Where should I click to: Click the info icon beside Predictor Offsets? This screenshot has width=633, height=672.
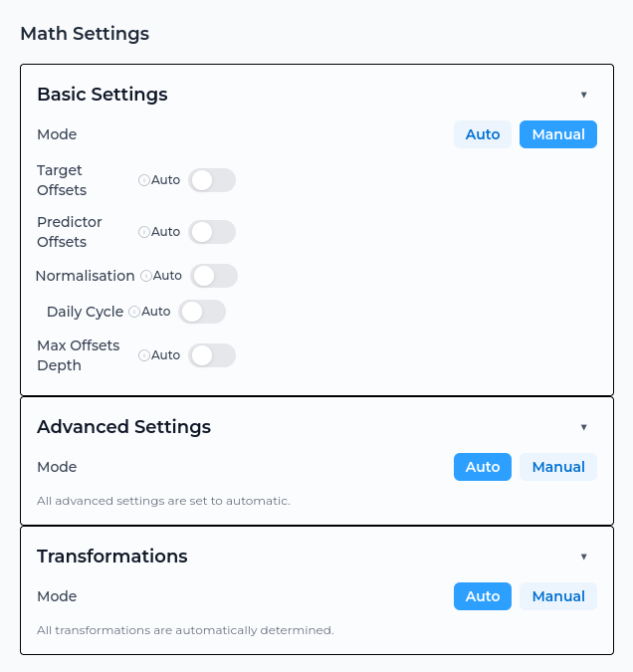[x=144, y=232]
